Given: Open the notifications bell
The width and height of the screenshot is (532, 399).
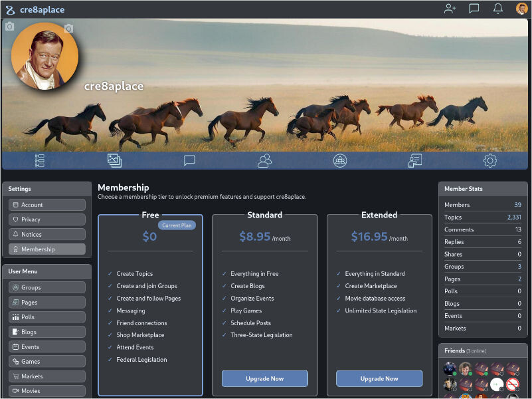Looking at the screenshot, I should [498, 9].
